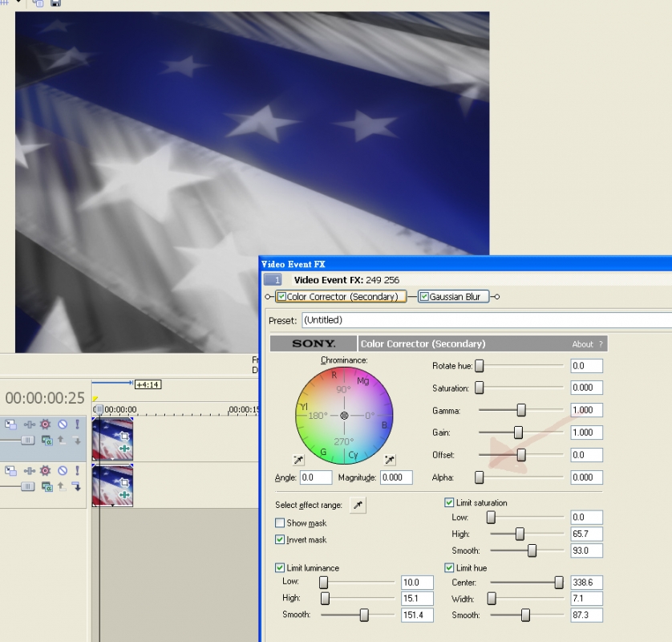
Task: Select the Color Corrector (Secondary) plug-in tab
Action: (341, 297)
